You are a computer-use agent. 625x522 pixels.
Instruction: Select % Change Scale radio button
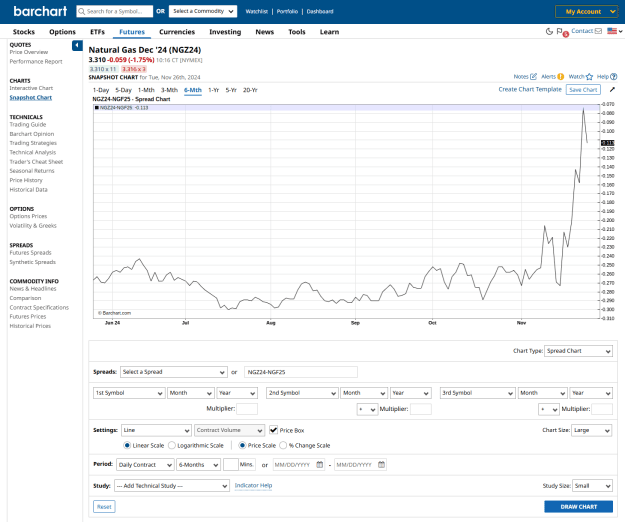[x=283, y=445]
